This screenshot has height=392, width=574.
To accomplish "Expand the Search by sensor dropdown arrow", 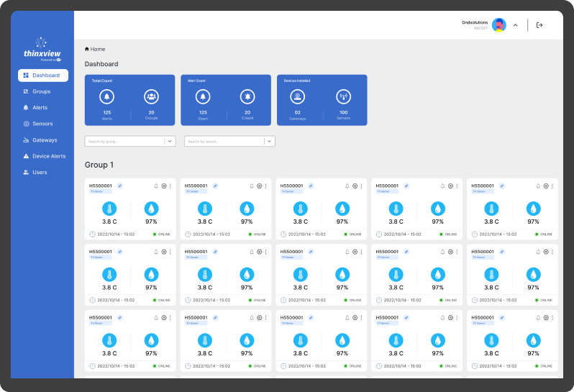I will pos(270,142).
